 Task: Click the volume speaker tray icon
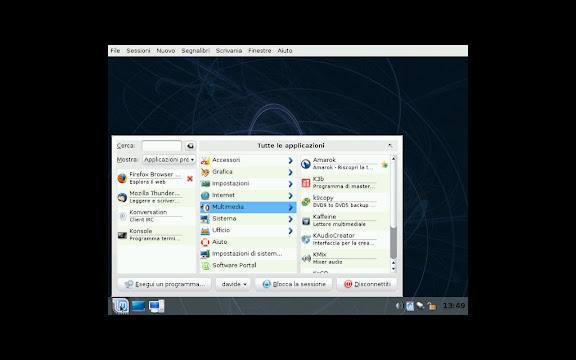pyautogui.click(x=399, y=306)
